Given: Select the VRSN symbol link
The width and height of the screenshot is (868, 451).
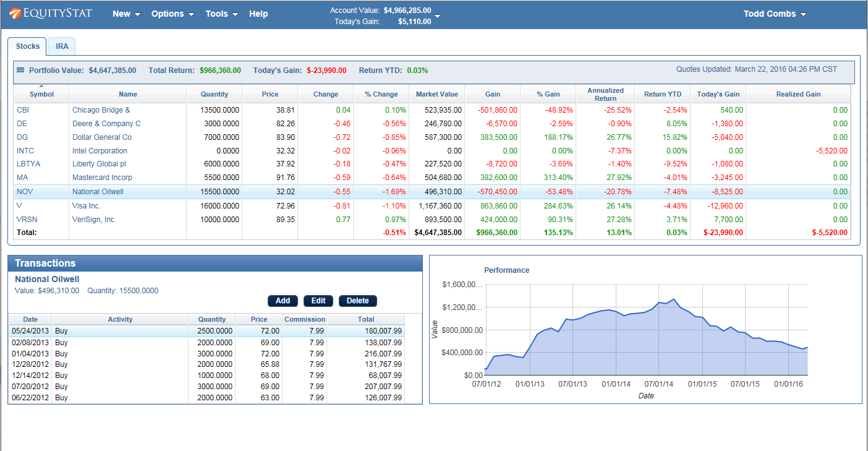Looking at the screenshot, I should [26, 220].
